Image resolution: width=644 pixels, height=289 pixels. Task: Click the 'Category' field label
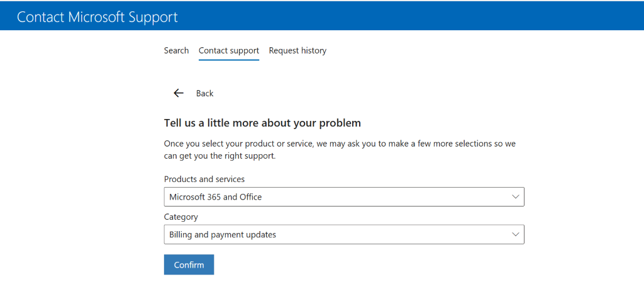point(180,217)
